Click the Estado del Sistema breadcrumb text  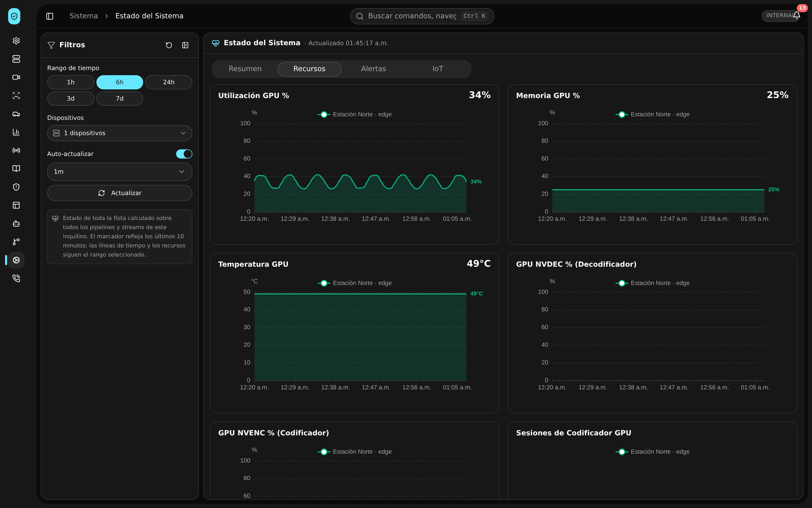[x=149, y=16]
